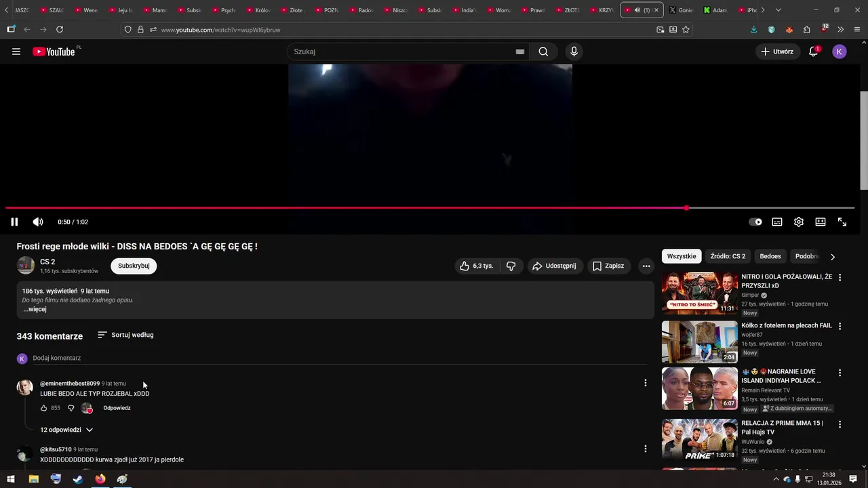Open the NITRO i GOLA POŻAŁOWALI video thumbnail
This screenshot has height=488, width=868.
(699, 293)
